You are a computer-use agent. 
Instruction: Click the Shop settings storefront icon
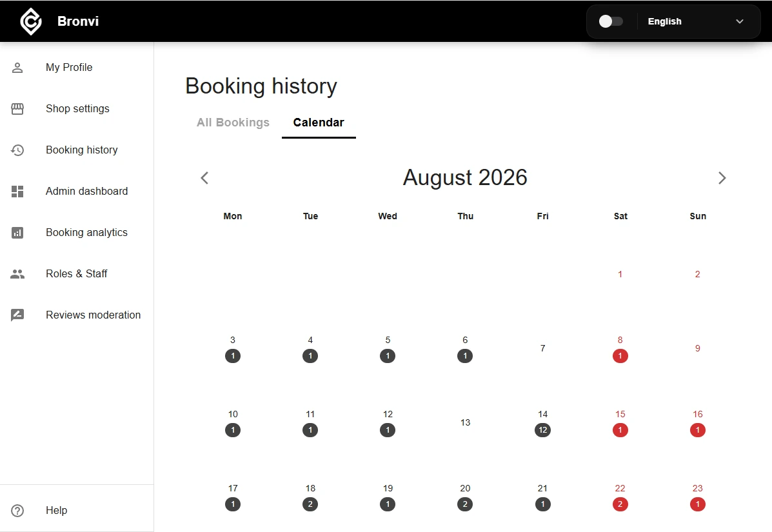pyautogui.click(x=17, y=109)
